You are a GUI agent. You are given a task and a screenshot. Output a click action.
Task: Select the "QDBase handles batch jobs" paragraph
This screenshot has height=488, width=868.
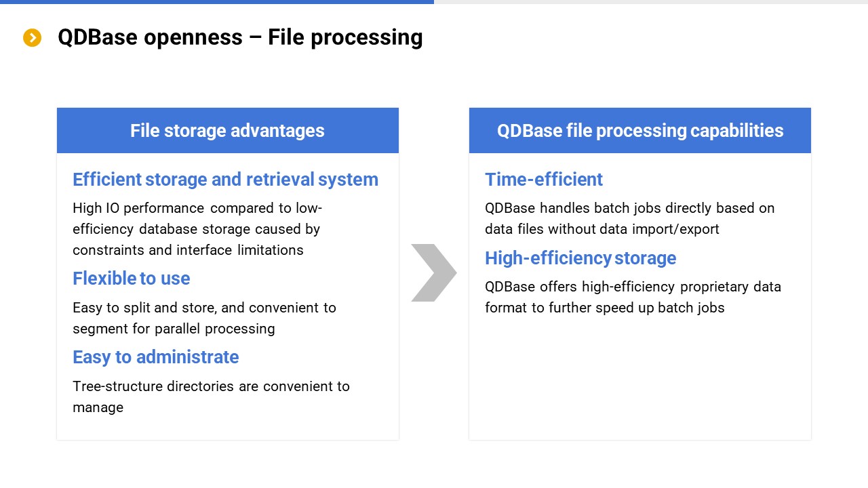pos(629,218)
